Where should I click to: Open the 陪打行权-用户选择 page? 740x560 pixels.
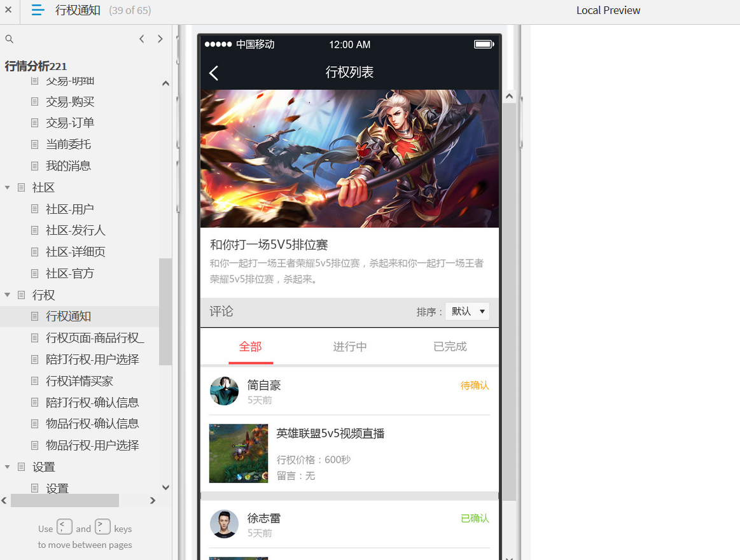coord(92,360)
